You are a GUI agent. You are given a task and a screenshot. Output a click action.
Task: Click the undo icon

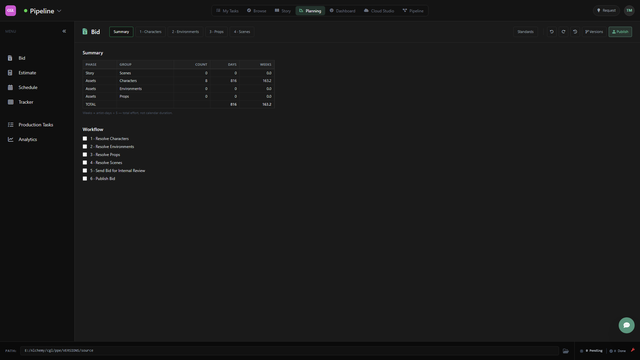551,31
